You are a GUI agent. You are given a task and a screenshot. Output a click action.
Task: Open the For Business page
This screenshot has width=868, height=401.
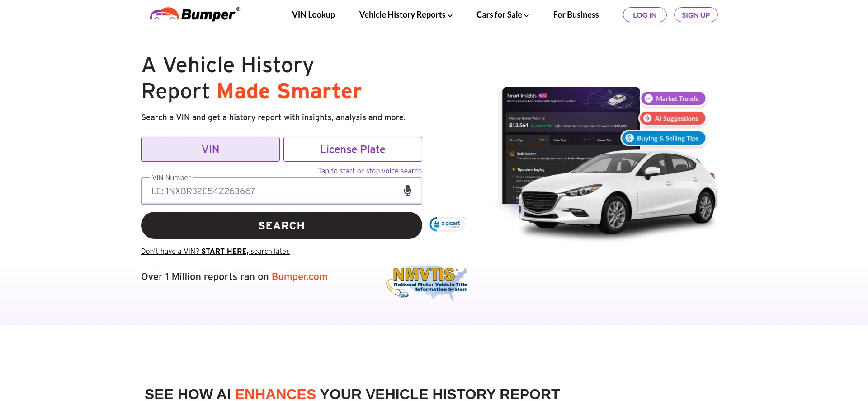(x=576, y=15)
